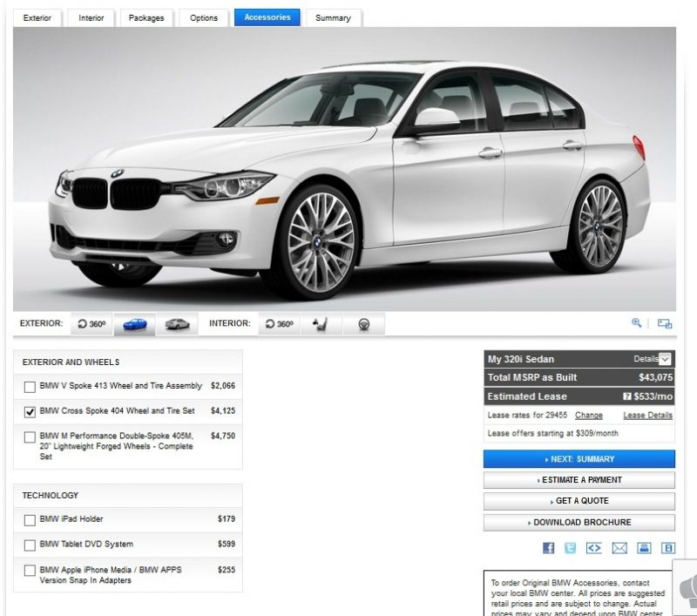Click the TECHNOLOGY section heading

pyautogui.click(x=51, y=495)
